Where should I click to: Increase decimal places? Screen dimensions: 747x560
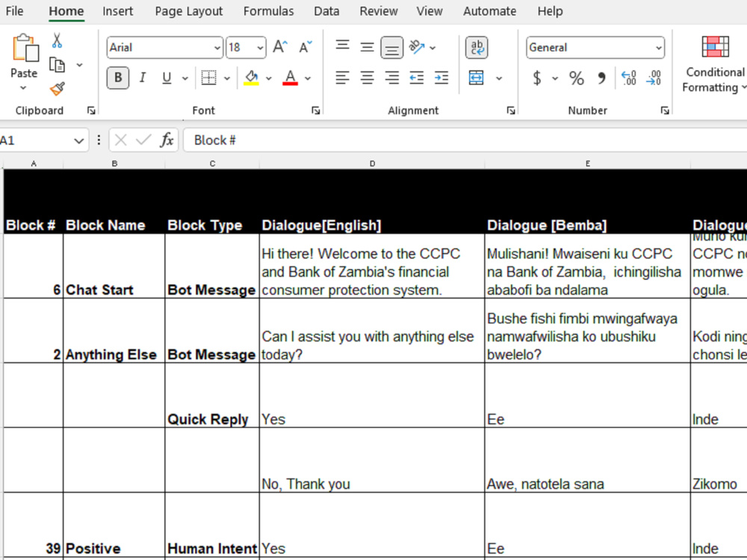pos(629,78)
